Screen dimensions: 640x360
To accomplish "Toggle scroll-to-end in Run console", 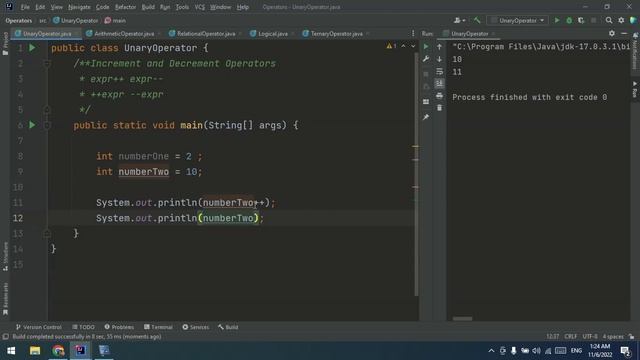I will pyautogui.click(x=439, y=83).
